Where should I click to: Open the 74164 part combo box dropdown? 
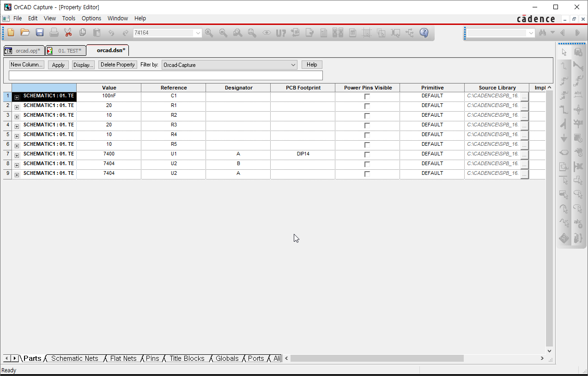[x=198, y=33]
